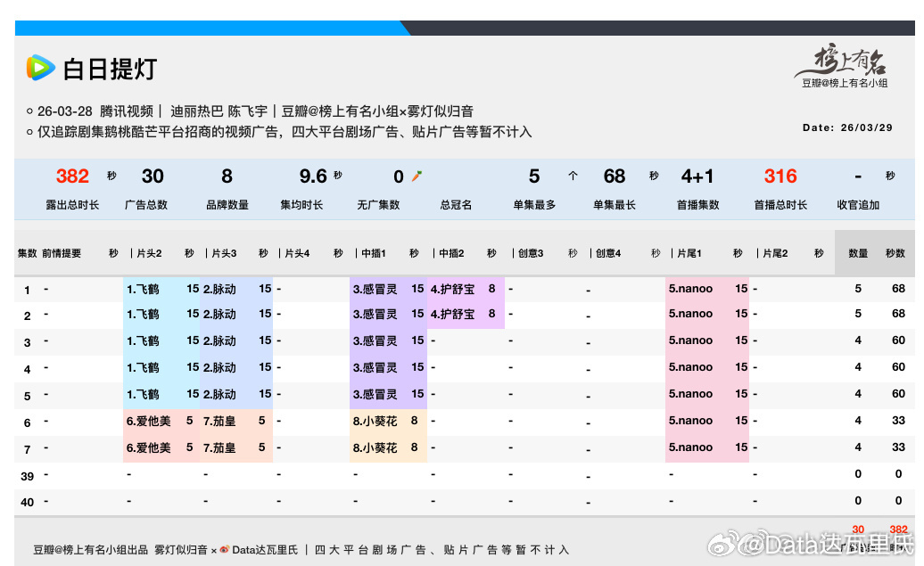Click the Tencent Video logo beside the title
The image size is (924, 566).
point(40,68)
